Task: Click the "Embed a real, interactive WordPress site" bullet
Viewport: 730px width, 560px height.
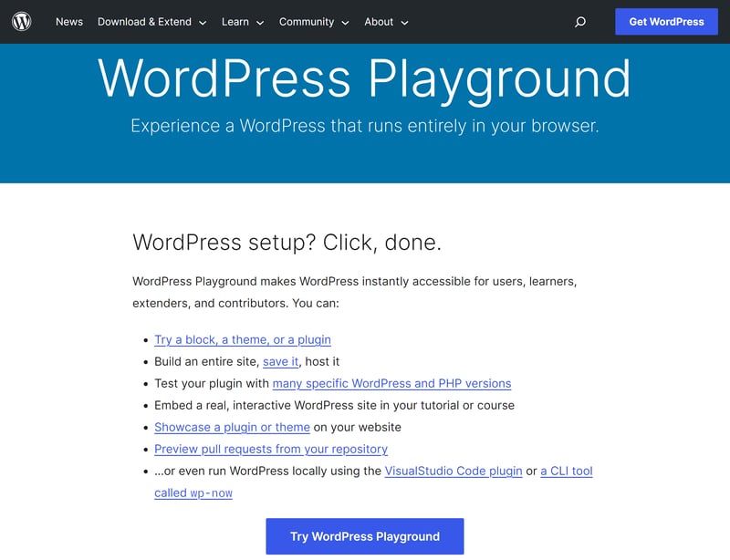Action: click(334, 405)
